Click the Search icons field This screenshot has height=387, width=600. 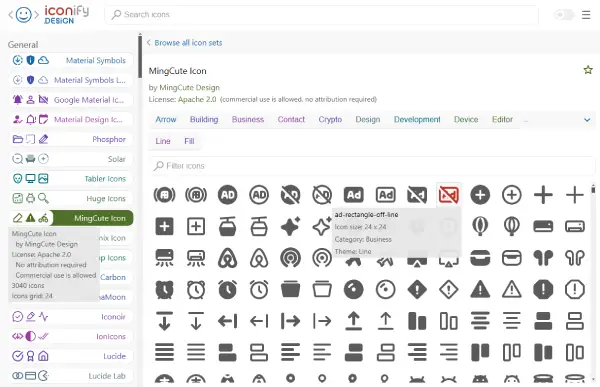[x=321, y=15]
